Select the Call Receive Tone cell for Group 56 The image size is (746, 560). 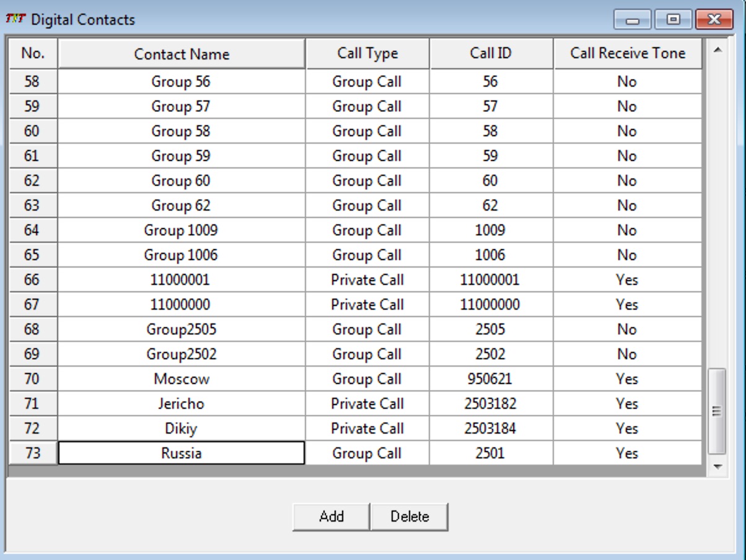point(628,81)
